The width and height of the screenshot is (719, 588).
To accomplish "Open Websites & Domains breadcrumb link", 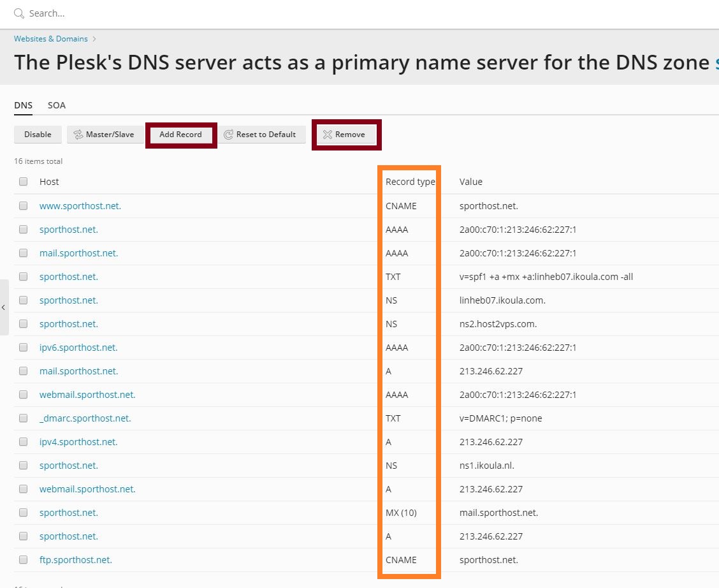I will [x=50, y=39].
